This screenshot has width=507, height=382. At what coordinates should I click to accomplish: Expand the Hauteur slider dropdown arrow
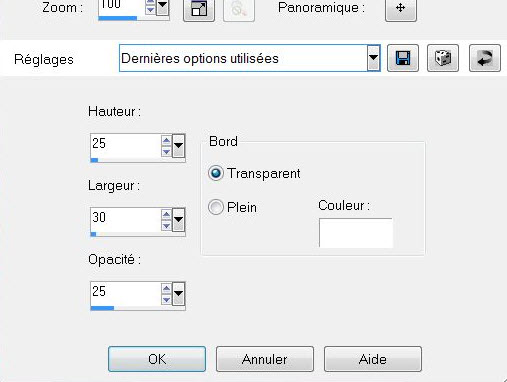(x=178, y=146)
